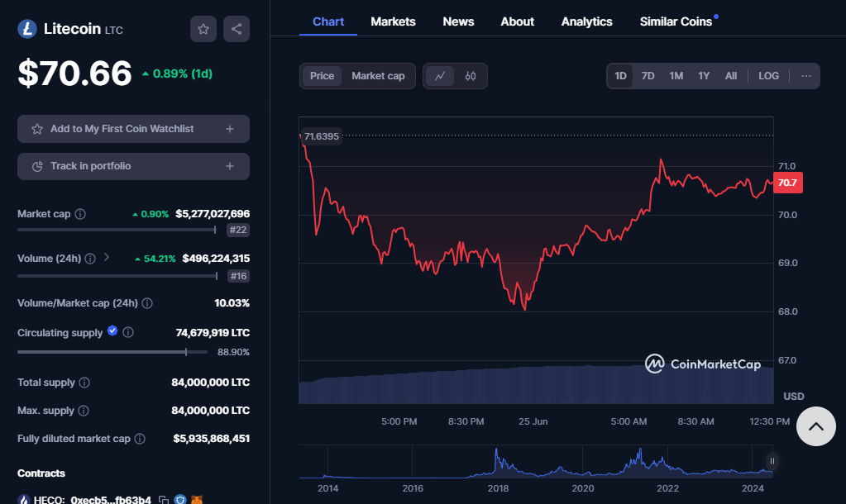
Task: Click the plus icon on Add to Watchlist
Action: 230,129
